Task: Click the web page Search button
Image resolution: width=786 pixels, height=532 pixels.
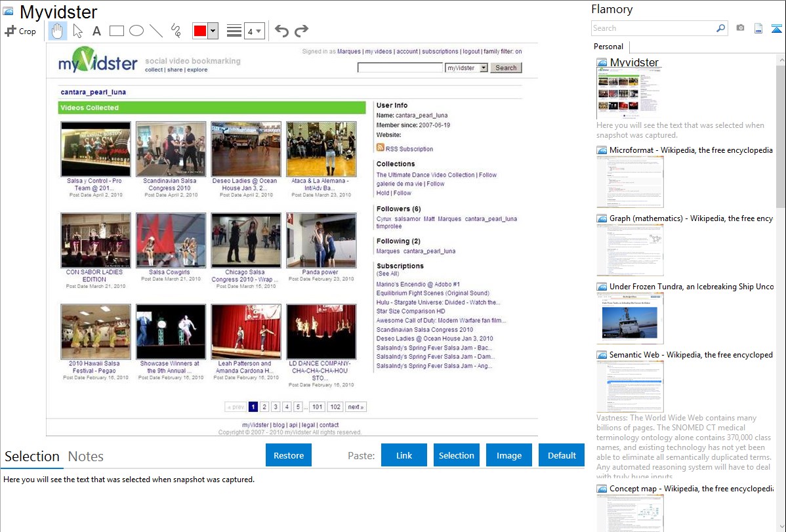Action: pos(506,68)
